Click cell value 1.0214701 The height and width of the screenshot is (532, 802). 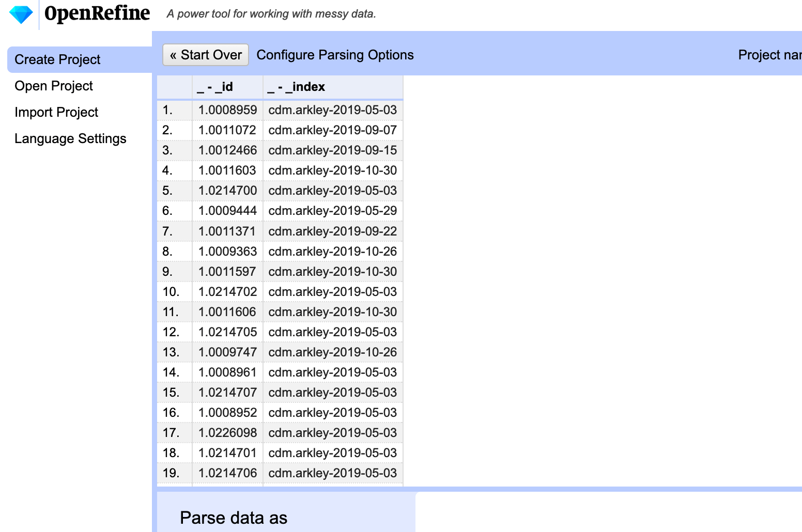tap(227, 453)
